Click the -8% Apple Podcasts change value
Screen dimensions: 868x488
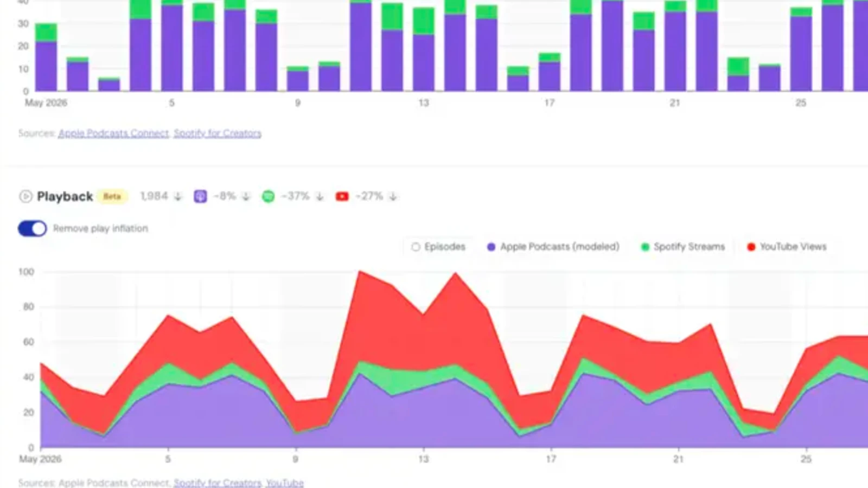pos(225,196)
